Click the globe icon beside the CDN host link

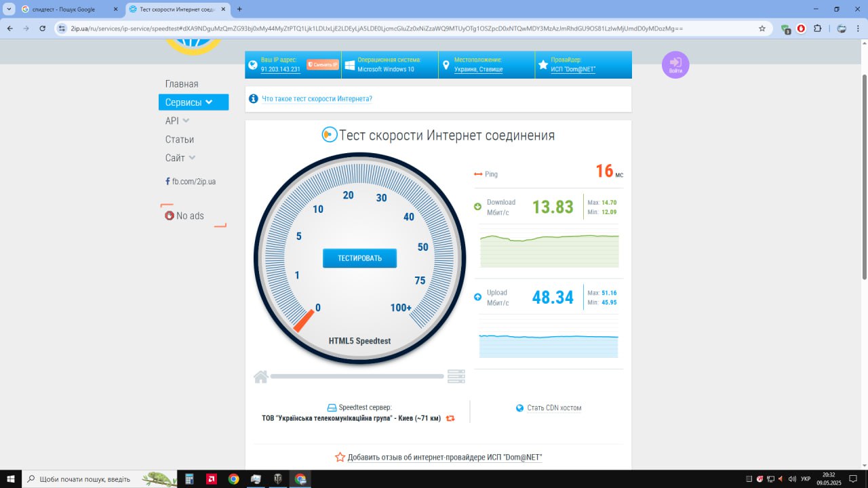click(520, 408)
